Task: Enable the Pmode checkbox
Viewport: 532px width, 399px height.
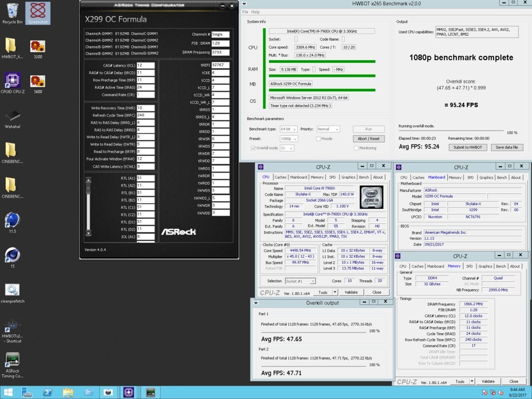Action: [x=318, y=139]
